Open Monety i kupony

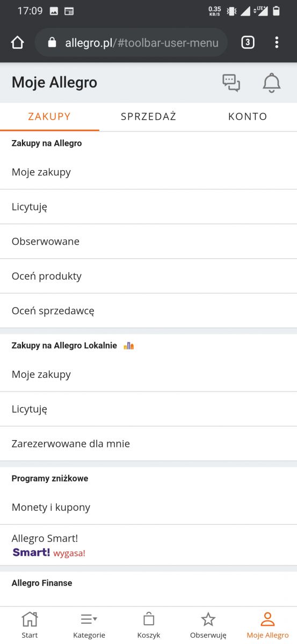(148, 507)
